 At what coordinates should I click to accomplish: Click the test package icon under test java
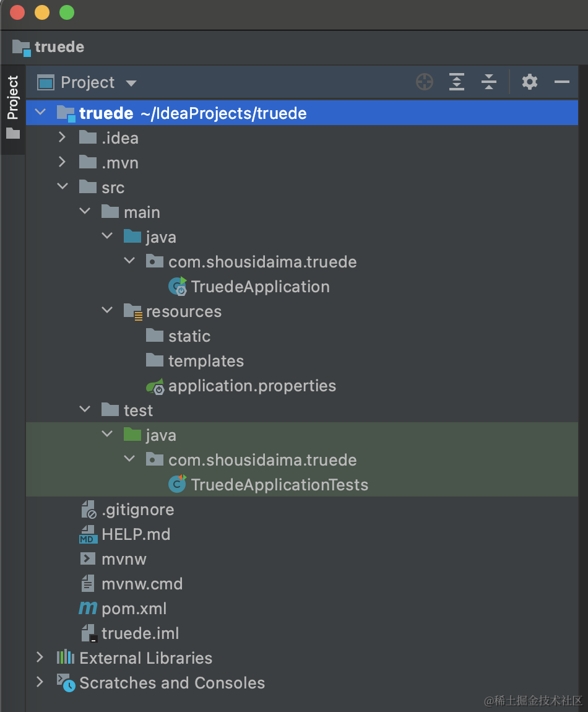(155, 459)
